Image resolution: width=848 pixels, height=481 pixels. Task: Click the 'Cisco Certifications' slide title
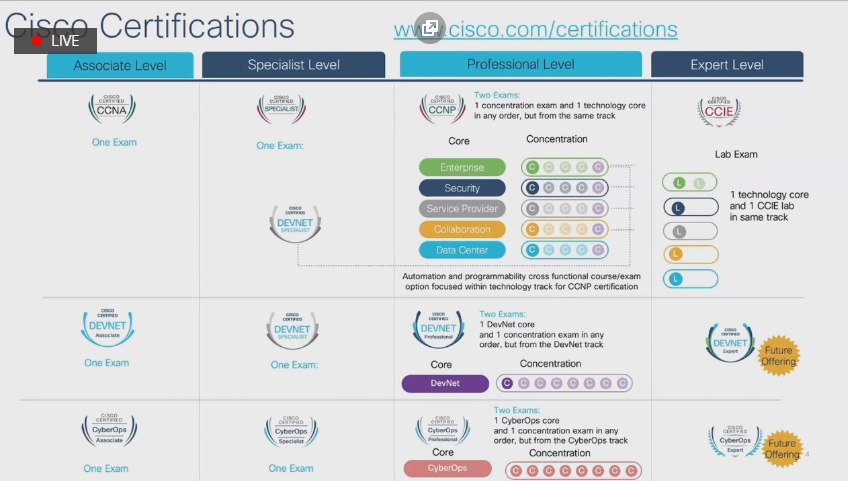click(150, 25)
